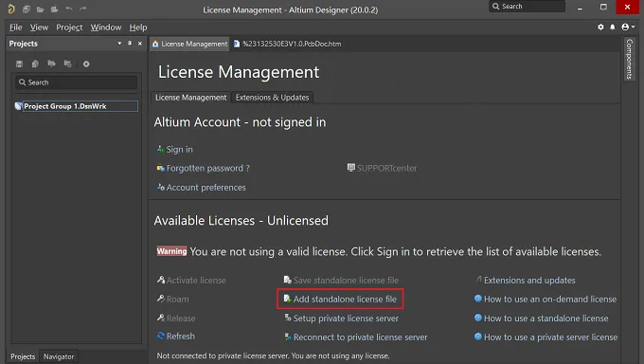This screenshot has width=644, height=364.
Task: Click the save icon in Projects panel toolbar
Action: pos(19,64)
